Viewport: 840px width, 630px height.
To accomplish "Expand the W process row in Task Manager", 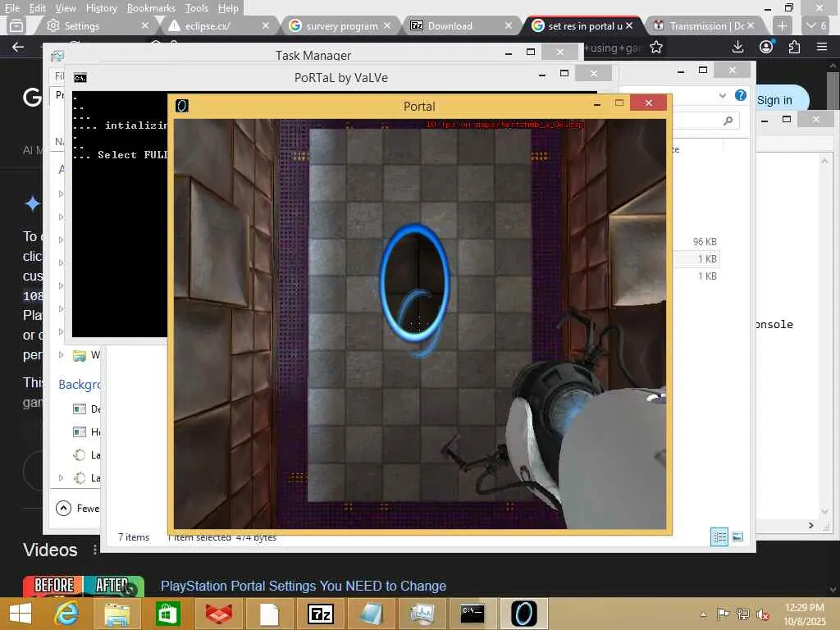I will point(61,354).
